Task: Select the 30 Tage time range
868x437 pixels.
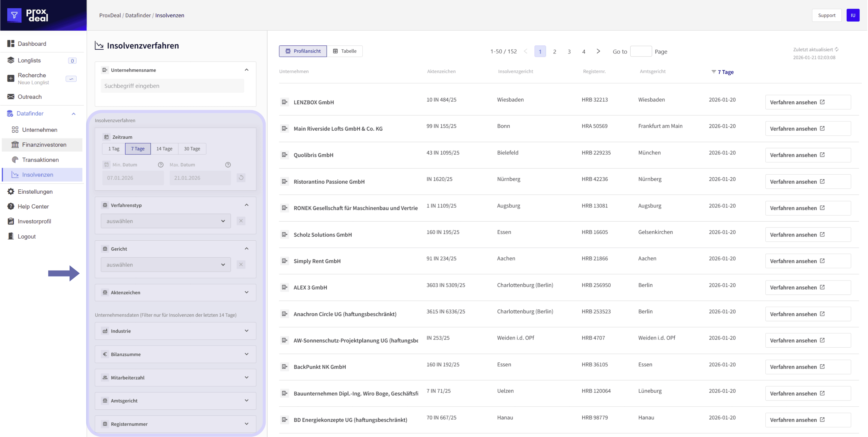Action: pos(192,149)
